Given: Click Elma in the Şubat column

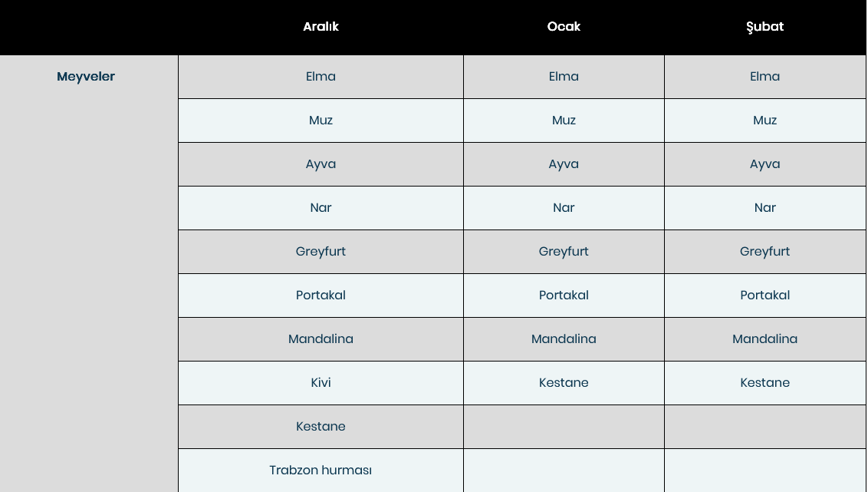Looking at the screenshot, I should point(764,77).
